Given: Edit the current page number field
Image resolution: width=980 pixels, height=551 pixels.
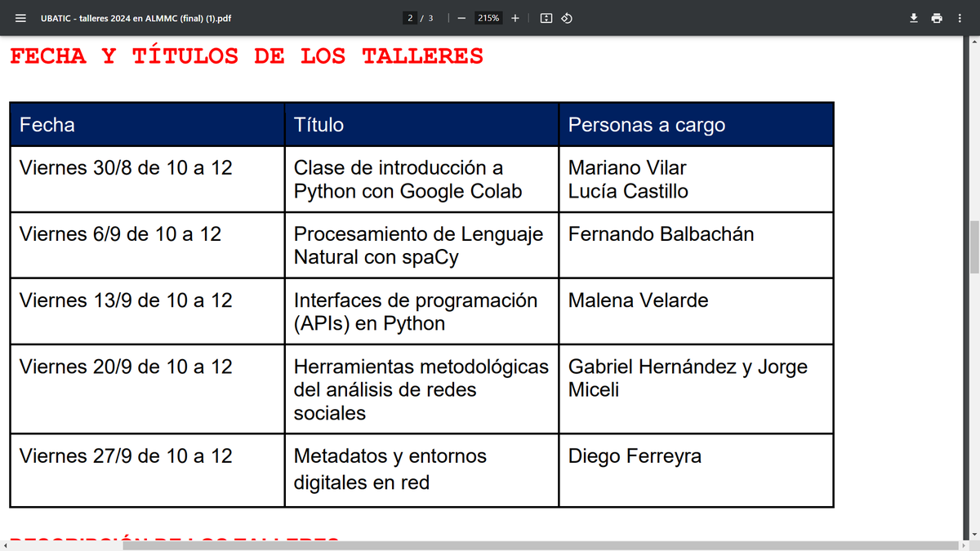Looking at the screenshot, I should 410,17.
